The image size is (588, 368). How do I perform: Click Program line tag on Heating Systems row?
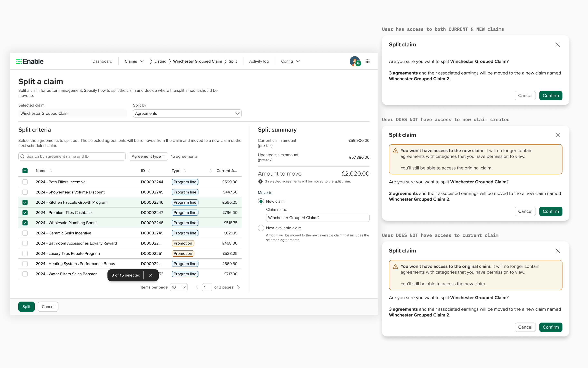pos(185,264)
